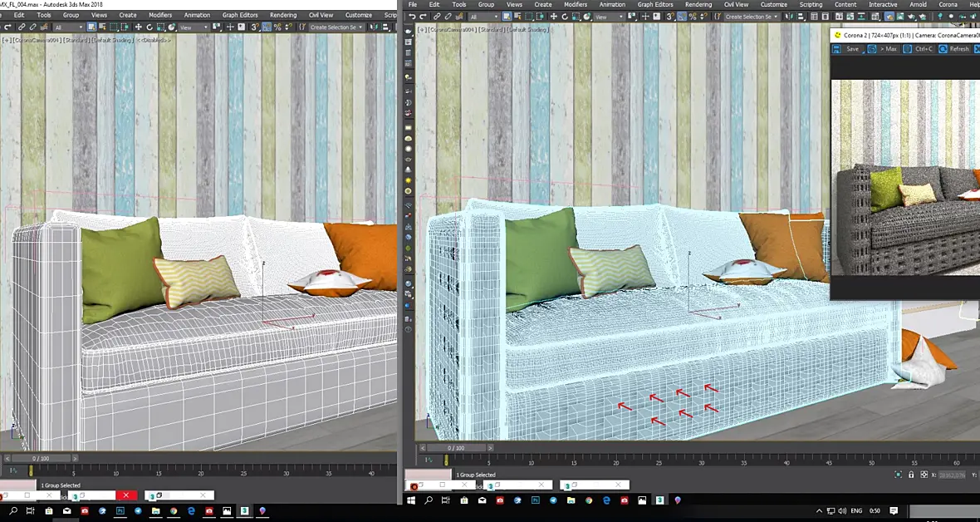
Task: Open the Arnold menu in the right window
Action: click(918, 4)
